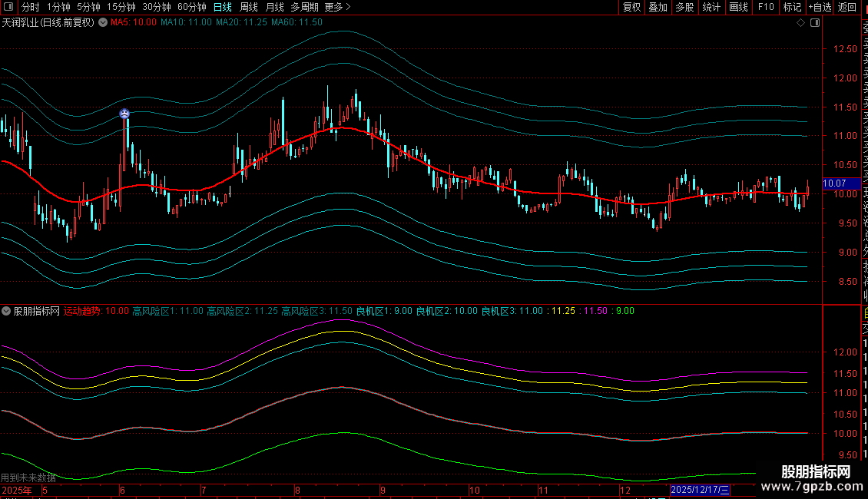The image size is (868, 499).
Task: Switch to the 分时 view tab
Action: coord(30,7)
